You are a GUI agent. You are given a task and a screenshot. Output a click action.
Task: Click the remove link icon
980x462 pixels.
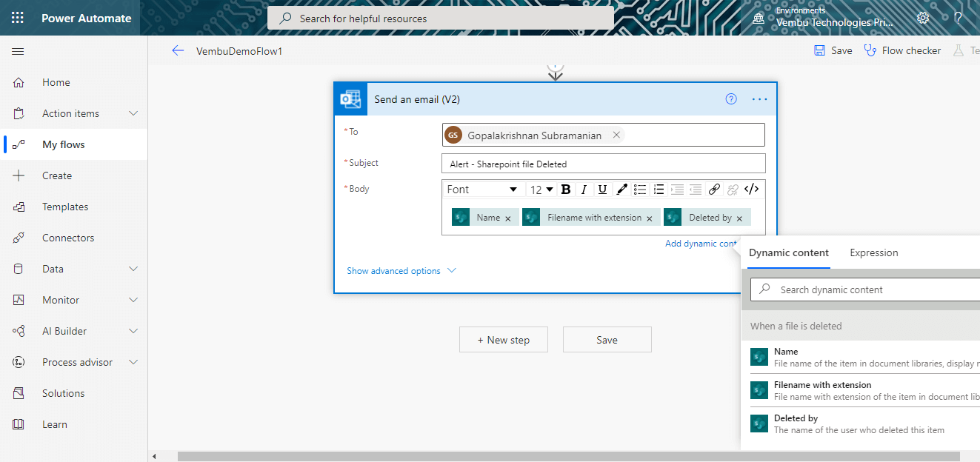click(733, 190)
